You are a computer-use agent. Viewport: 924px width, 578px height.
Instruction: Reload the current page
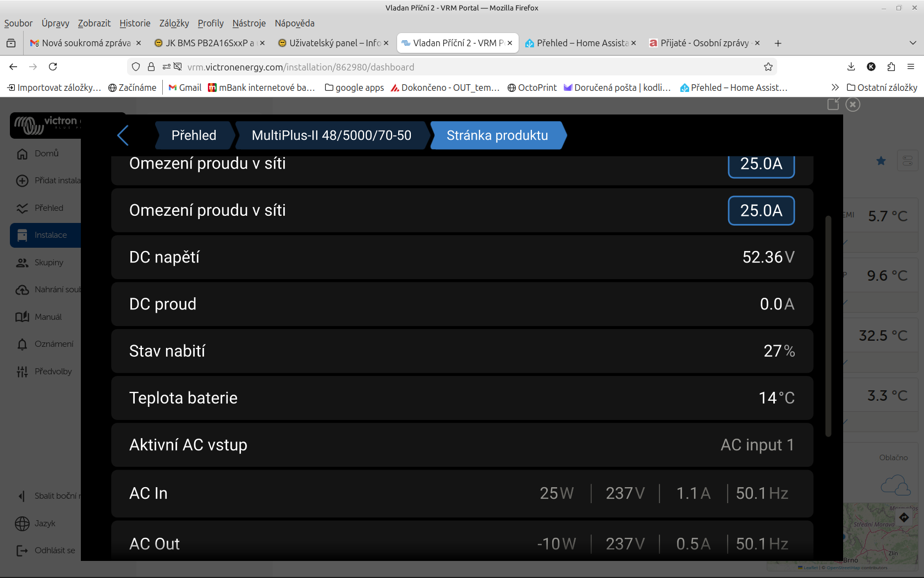point(53,67)
